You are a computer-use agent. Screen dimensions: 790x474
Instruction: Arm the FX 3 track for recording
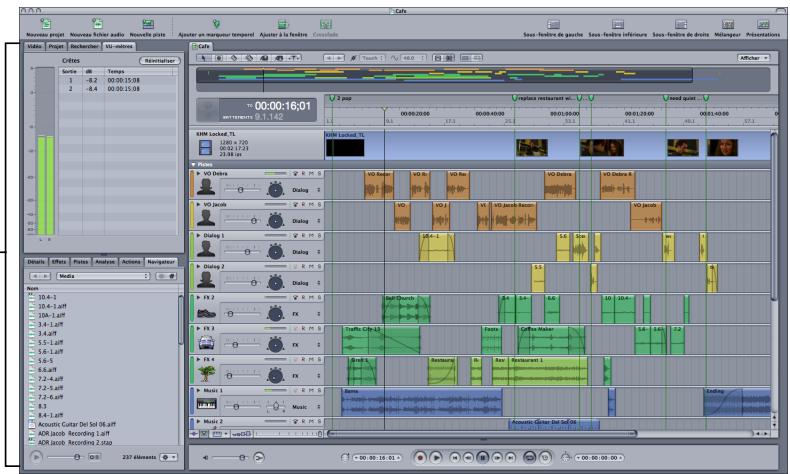tap(303, 328)
